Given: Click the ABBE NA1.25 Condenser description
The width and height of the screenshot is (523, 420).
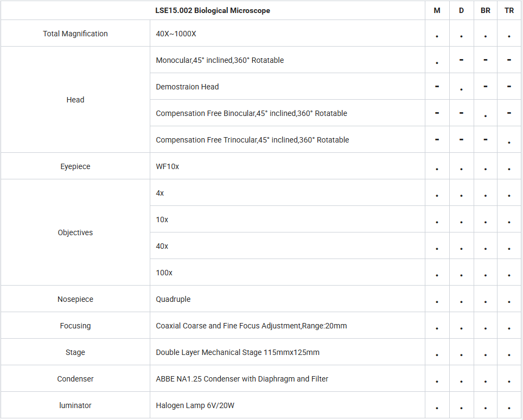Looking at the screenshot, I should [x=242, y=379].
